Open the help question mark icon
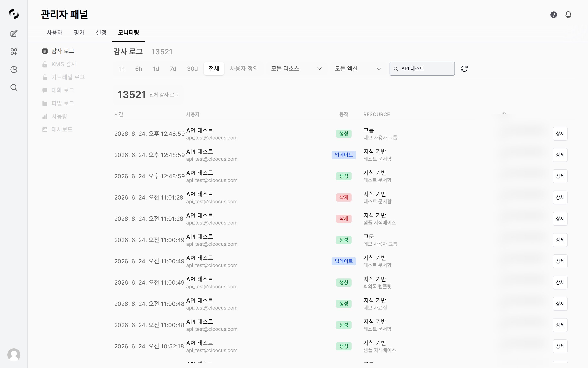Viewport: 588px width, 368px height. tap(553, 15)
